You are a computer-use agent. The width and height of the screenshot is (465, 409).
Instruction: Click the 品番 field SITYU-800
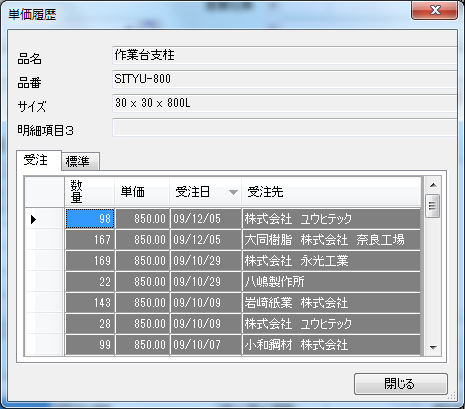coord(285,79)
